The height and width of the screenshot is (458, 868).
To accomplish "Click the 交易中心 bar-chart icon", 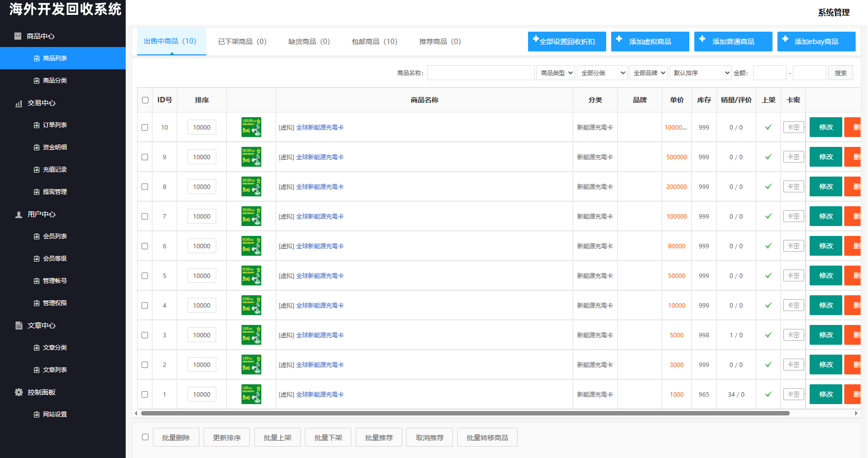I will tap(18, 103).
